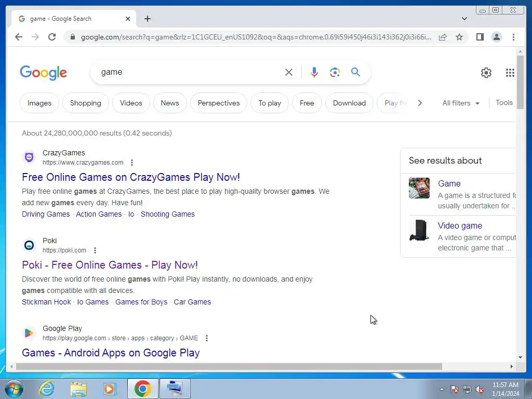Open the Windows Start menu

point(14,389)
